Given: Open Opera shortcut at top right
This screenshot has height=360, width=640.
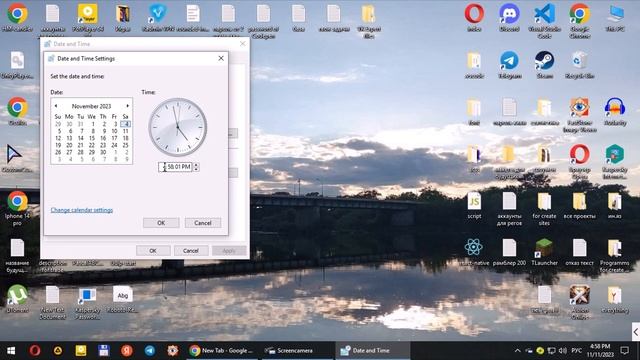Looking at the screenshot, I should [x=474, y=18].
